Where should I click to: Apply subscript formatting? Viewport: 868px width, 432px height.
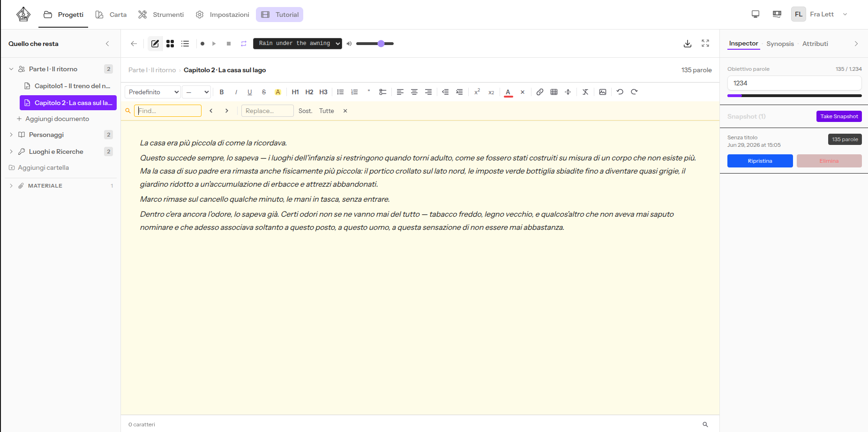491,92
